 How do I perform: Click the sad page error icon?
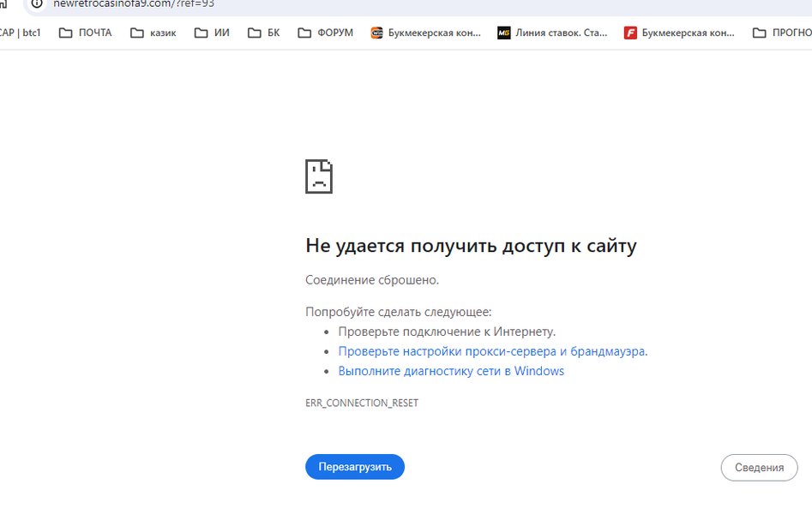pyautogui.click(x=319, y=176)
